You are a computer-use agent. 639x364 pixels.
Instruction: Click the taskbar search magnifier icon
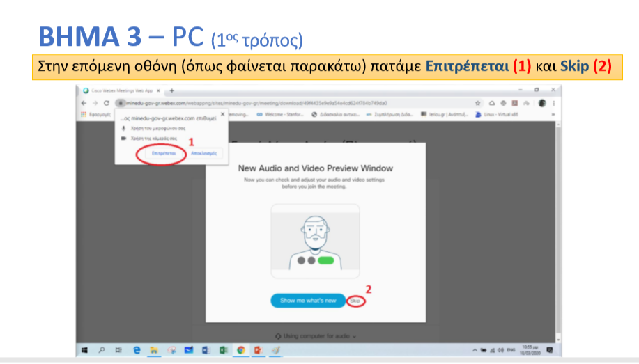[x=102, y=350]
